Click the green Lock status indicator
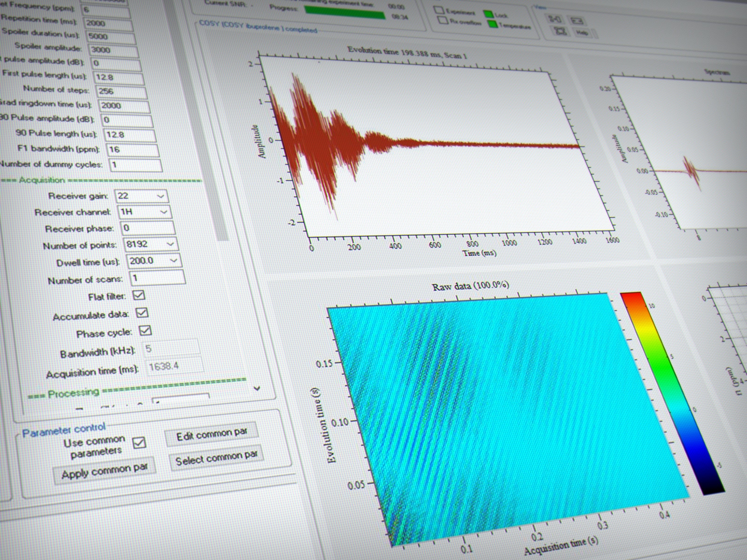747x560 pixels. 489,14
